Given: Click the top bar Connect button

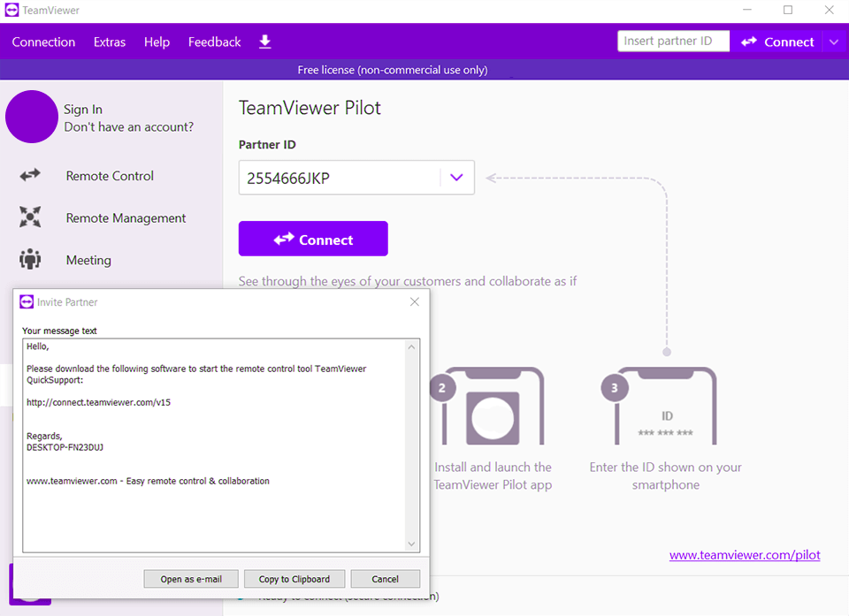Looking at the screenshot, I should coord(777,42).
